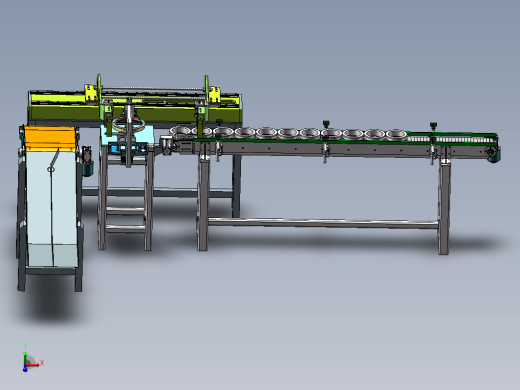Select the teal end cap at conveyor right end
Image resolution: width=520 pixels, height=390 pixels.
(x=494, y=153)
